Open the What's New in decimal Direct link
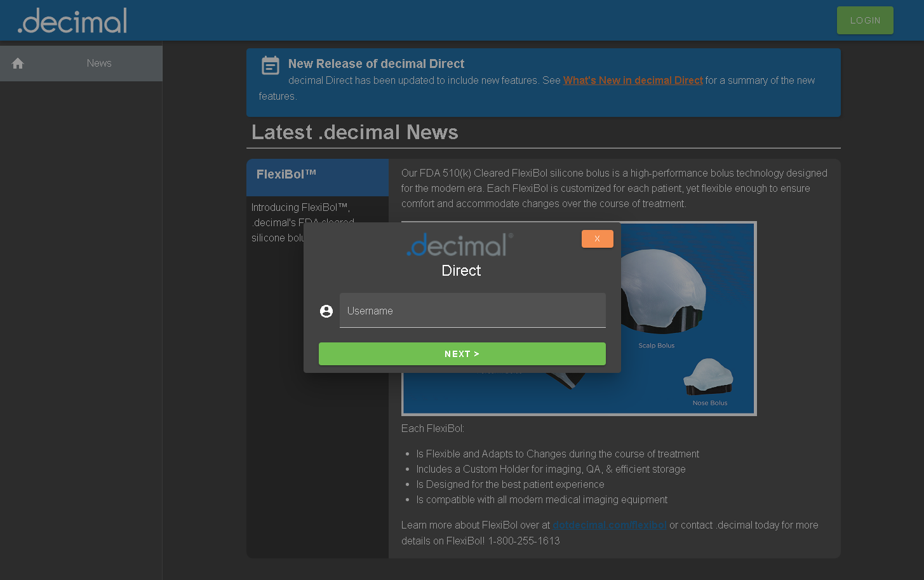Image resolution: width=924 pixels, height=580 pixels. [633, 81]
